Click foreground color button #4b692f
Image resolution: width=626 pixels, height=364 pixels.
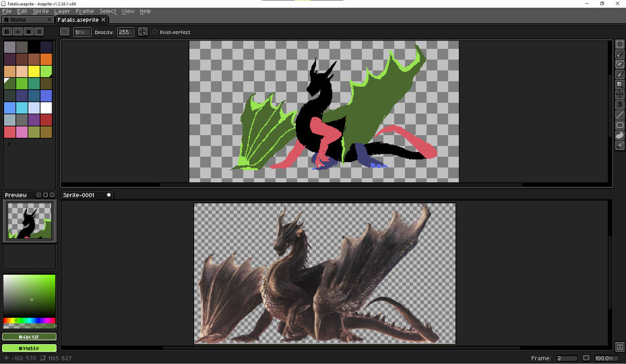point(29,337)
